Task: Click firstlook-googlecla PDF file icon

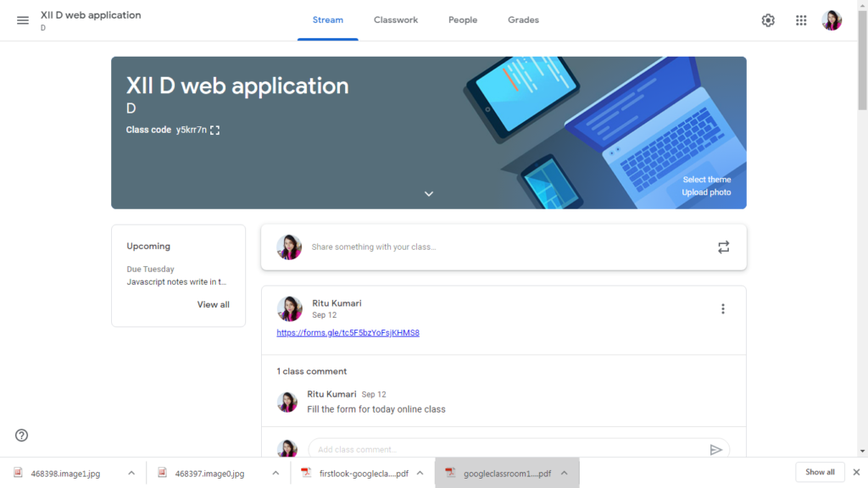Action: [306, 473]
